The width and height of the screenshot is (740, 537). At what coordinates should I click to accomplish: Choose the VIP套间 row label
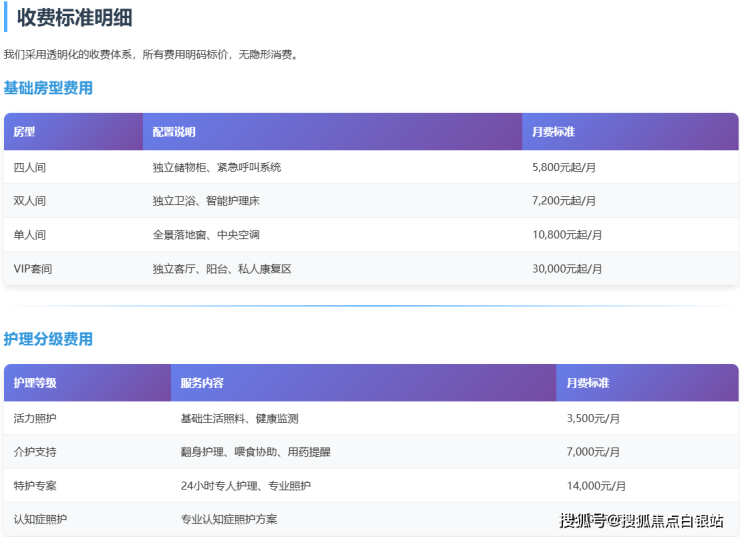(33, 269)
